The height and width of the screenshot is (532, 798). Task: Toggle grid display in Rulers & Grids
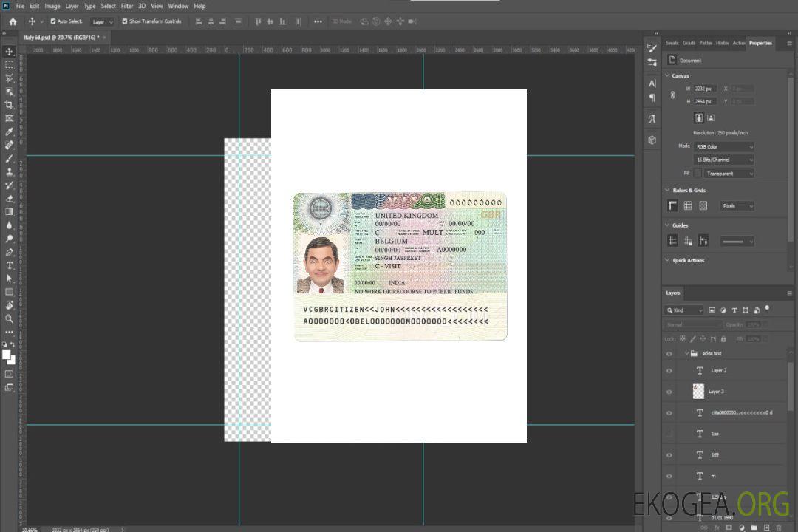point(688,205)
